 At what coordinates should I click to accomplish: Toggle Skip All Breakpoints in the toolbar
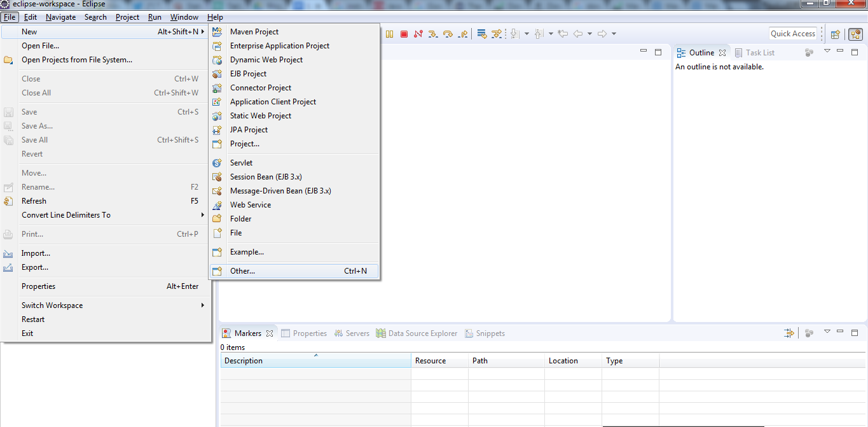click(481, 33)
